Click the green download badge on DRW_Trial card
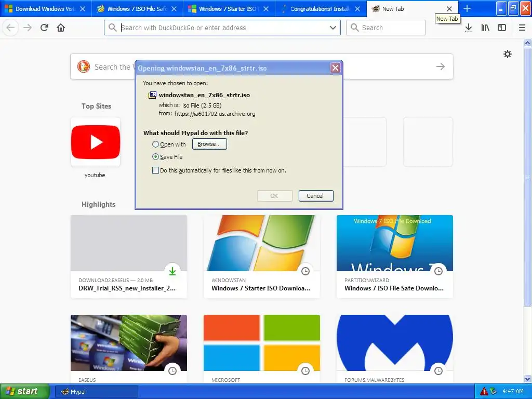Viewport: 532px width, 399px height. 172,271
